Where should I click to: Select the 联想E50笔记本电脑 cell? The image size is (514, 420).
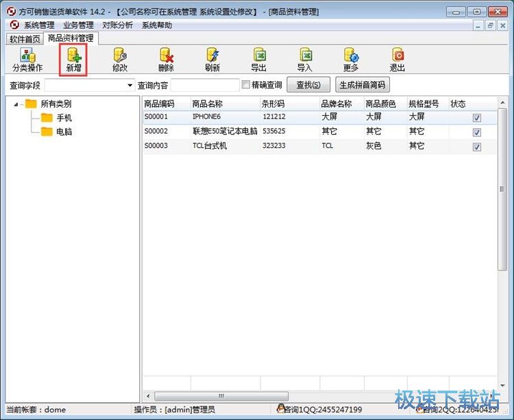pyautogui.click(x=225, y=131)
